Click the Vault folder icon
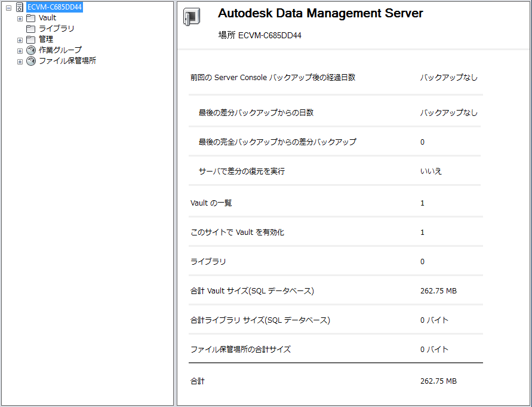The height and width of the screenshot is (407, 532). point(31,18)
